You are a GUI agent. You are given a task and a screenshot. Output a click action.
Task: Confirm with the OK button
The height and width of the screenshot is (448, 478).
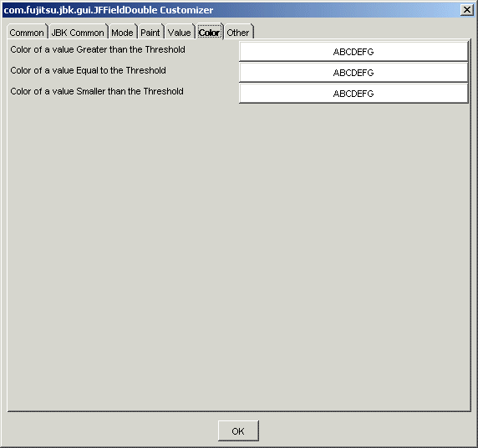pos(238,430)
